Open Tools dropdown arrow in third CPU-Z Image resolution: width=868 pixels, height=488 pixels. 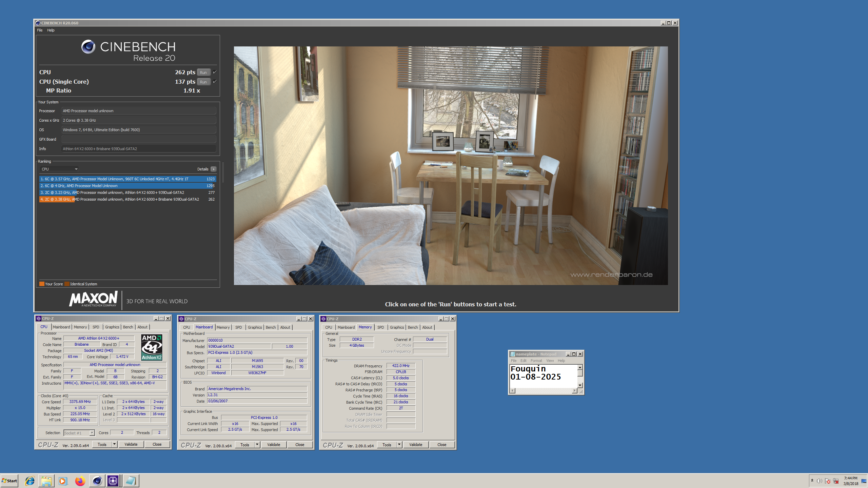coord(399,445)
